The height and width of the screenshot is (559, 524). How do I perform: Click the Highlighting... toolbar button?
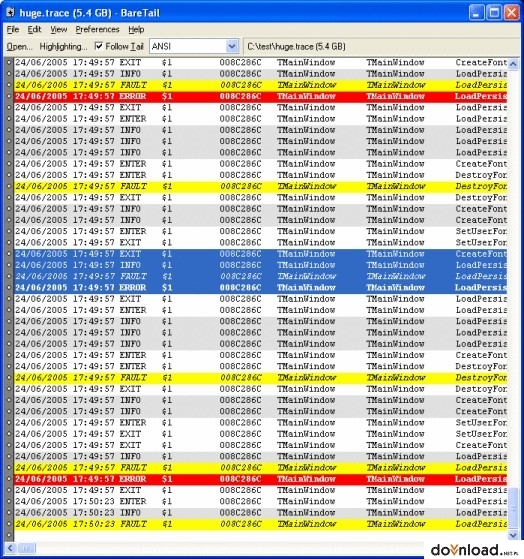click(63, 47)
